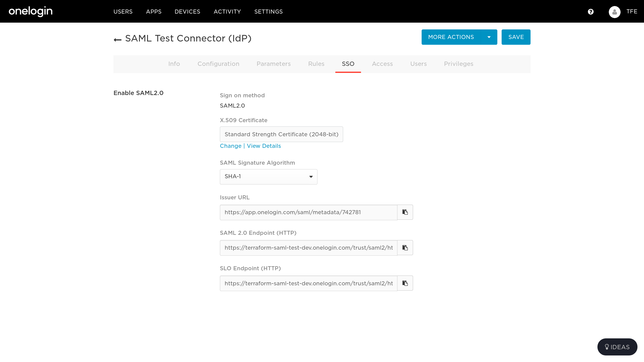Go to the Privileges tab

pos(458,64)
